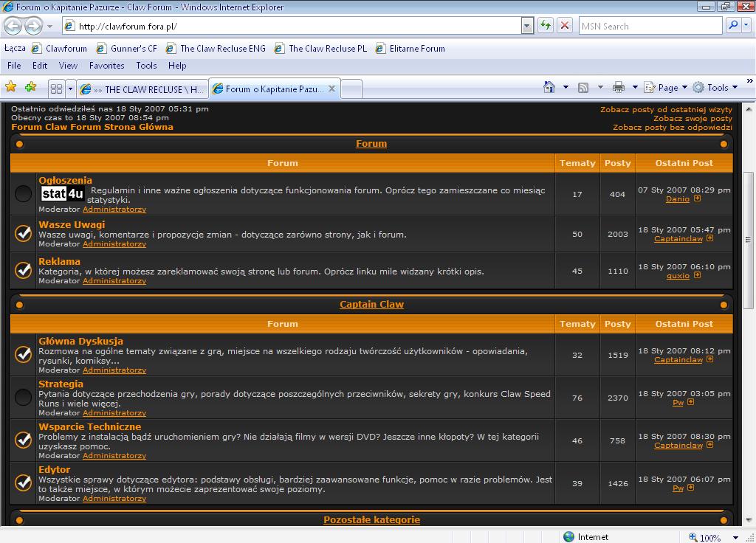Open the Edit menu
The width and height of the screenshot is (756, 543).
click(x=40, y=66)
